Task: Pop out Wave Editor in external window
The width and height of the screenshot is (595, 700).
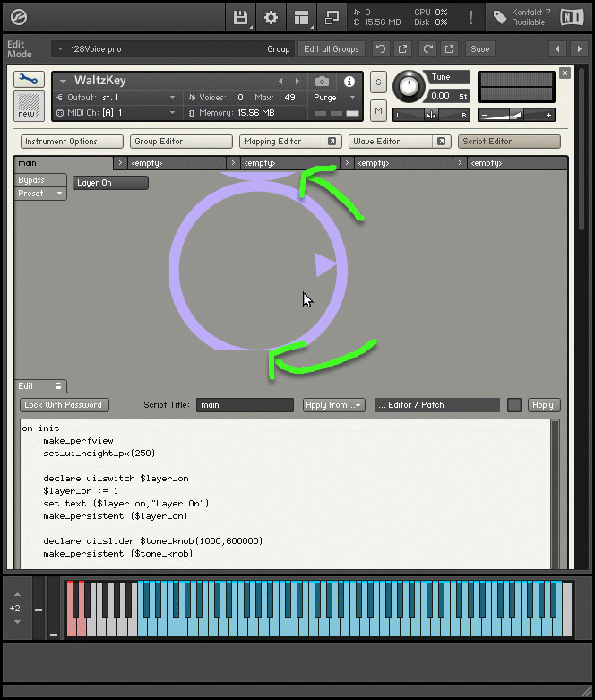Action: pyautogui.click(x=441, y=142)
